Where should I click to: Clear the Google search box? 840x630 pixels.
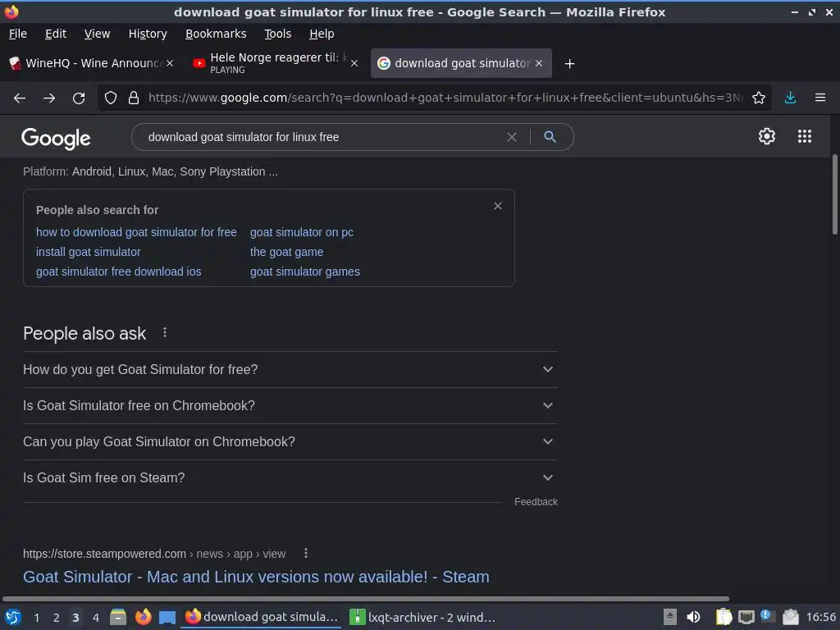click(x=512, y=137)
